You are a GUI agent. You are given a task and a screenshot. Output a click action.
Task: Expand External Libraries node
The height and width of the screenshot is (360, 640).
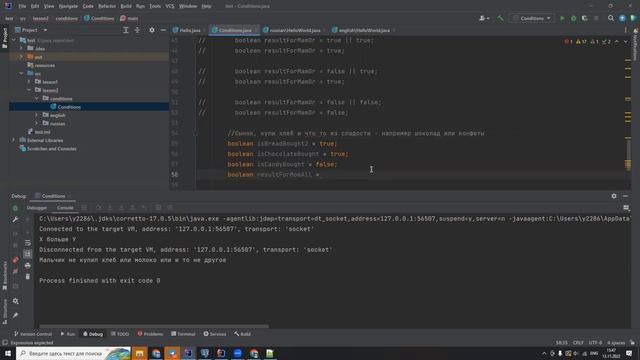click(x=13, y=140)
